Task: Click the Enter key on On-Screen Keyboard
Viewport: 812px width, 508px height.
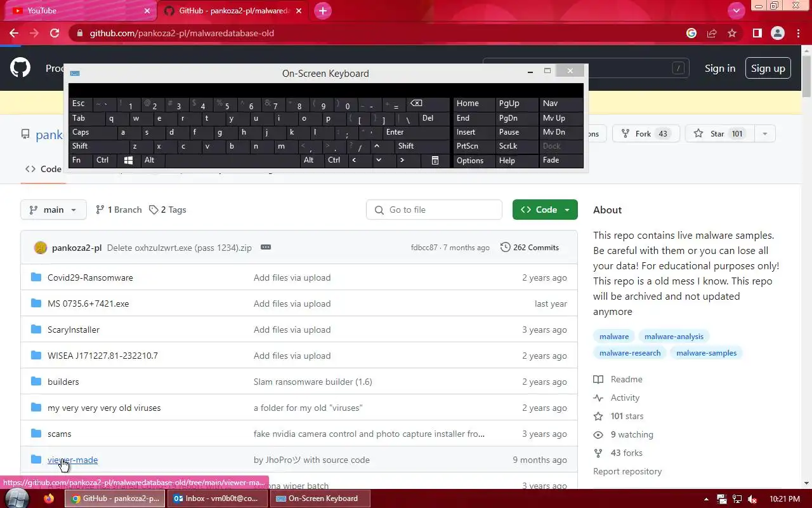Action: pyautogui.click(x=416, y=132)
